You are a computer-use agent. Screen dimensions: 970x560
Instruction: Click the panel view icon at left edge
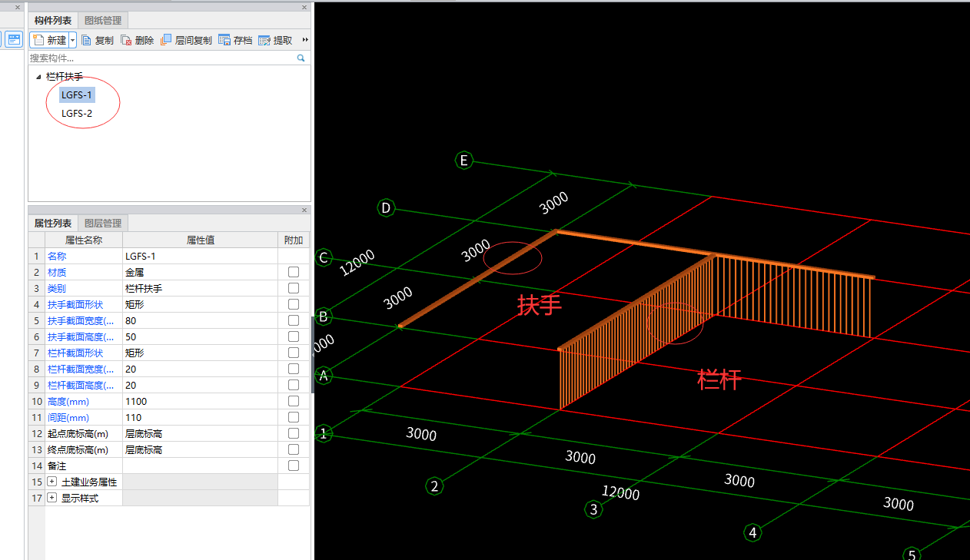(x=14, y=39)
